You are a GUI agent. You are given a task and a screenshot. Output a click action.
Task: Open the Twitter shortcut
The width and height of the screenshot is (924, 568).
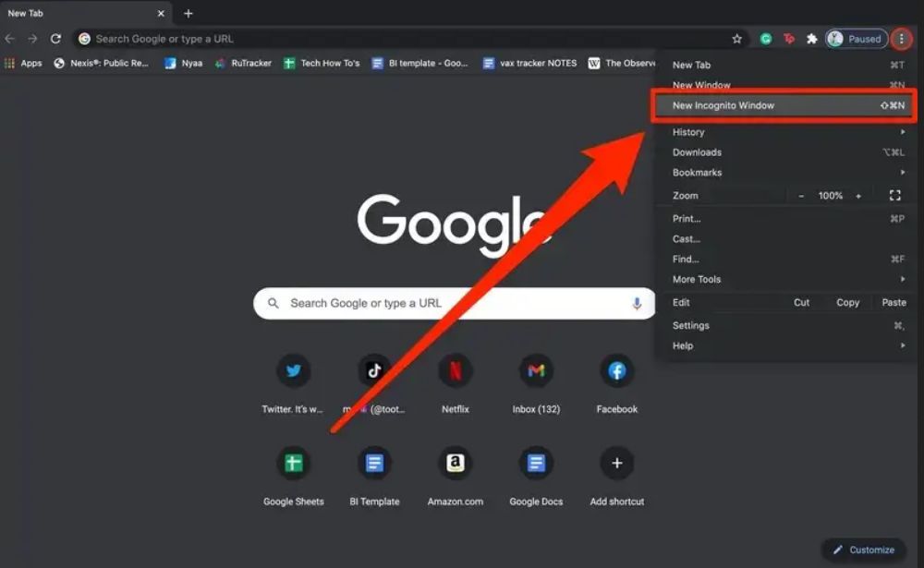tap(293, 383)
